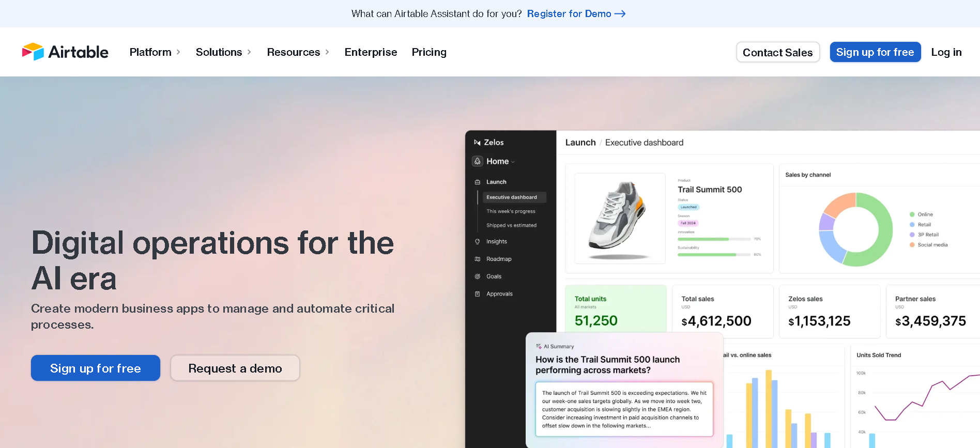This screenshot has width=980, height=448.
Task: Open the Pricing page
Action: pos(429,52)
